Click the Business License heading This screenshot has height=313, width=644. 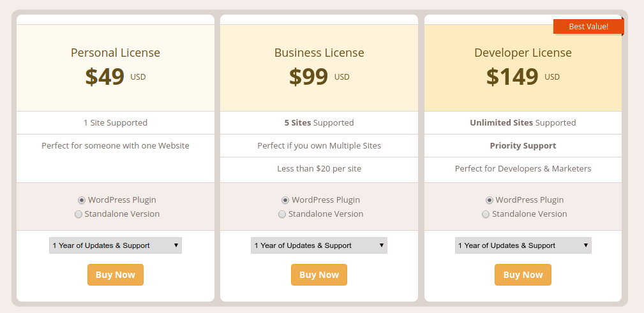click(x=319, y=53)
